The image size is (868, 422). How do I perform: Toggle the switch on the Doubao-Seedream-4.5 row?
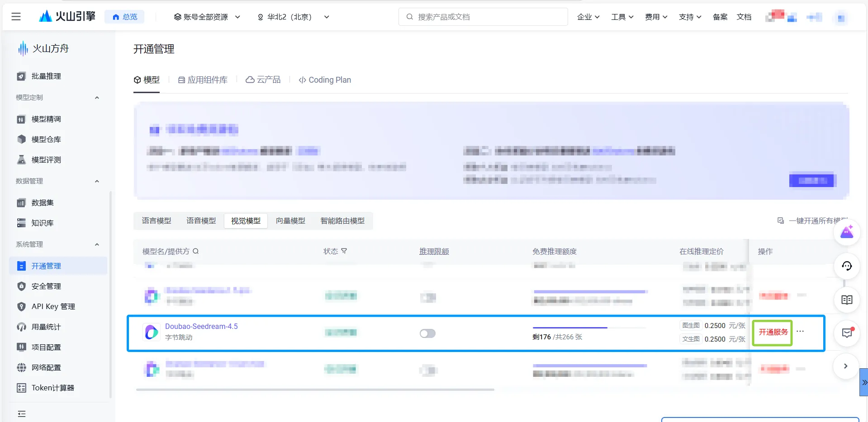tap(427, 333)
